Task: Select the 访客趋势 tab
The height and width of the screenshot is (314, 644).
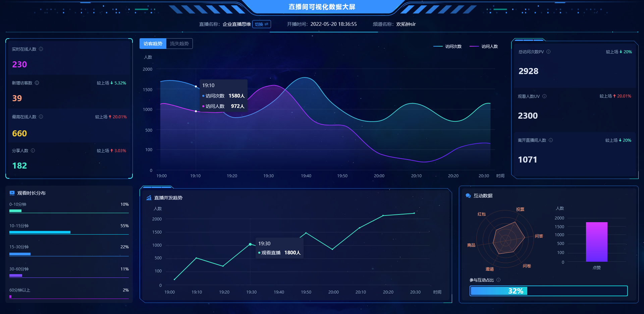Action: pyautogui.click(x=153, y=44)
